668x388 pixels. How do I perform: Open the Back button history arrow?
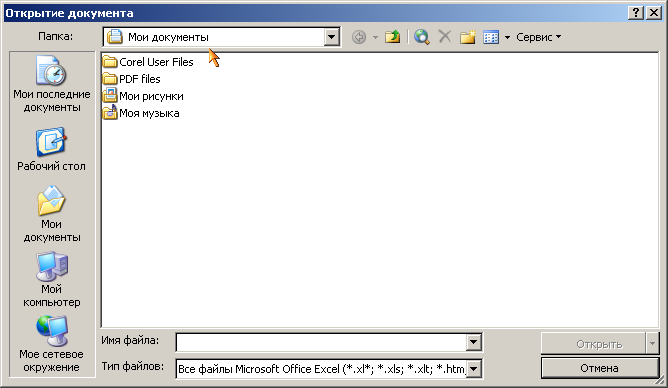point(375,37)
